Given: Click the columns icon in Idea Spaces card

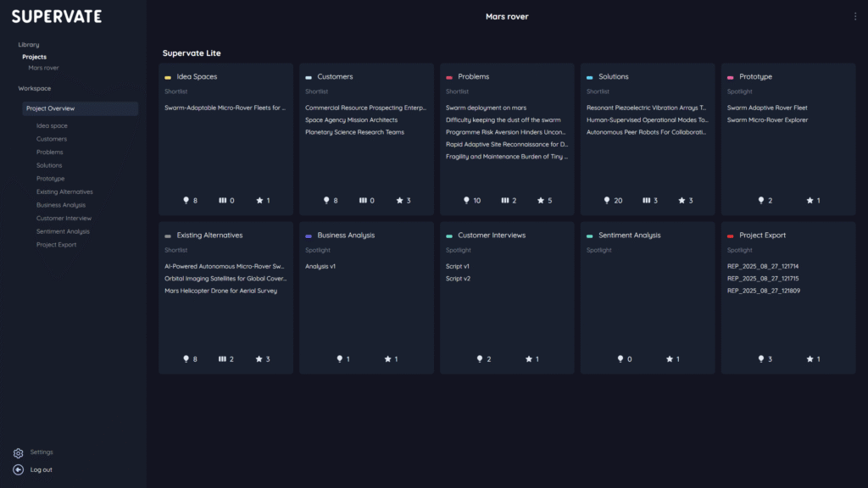Looking at the screenshot, I should point(222,201).
